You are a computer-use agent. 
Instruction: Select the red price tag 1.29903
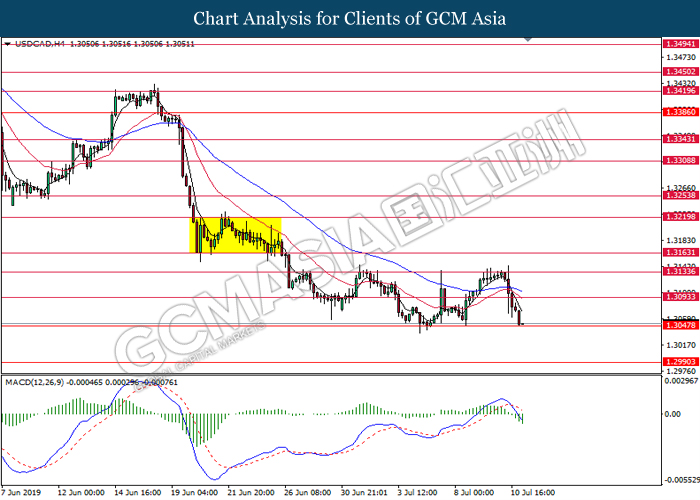pyautogui.click(x=681, y=362)
